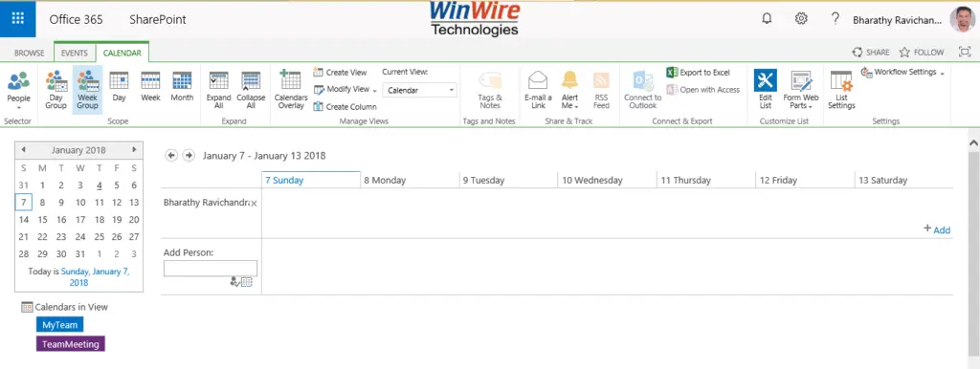Switch to the EVENTS ribbon tab

75,54
